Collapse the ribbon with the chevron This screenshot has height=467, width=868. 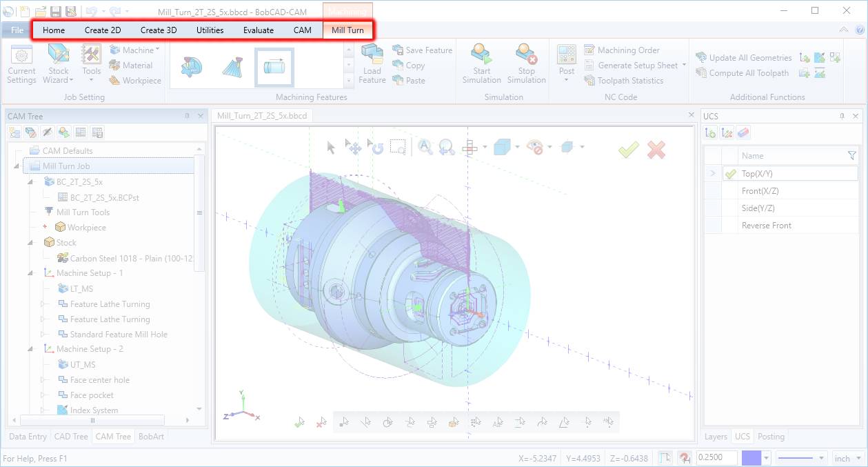click(844, 30)
